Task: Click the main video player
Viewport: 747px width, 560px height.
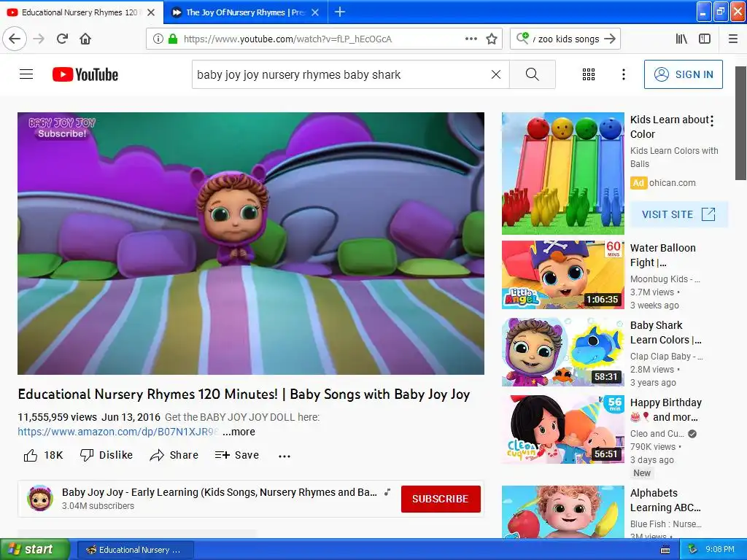Action: click(x=251, y=244)
